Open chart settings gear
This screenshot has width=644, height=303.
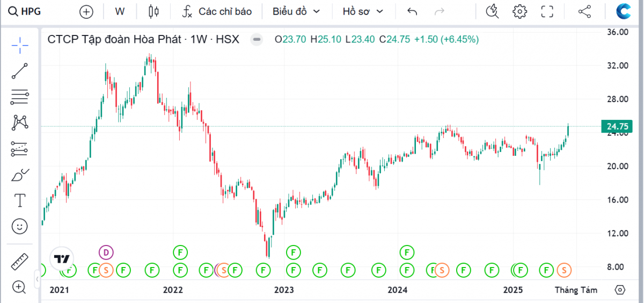(519, 11)
